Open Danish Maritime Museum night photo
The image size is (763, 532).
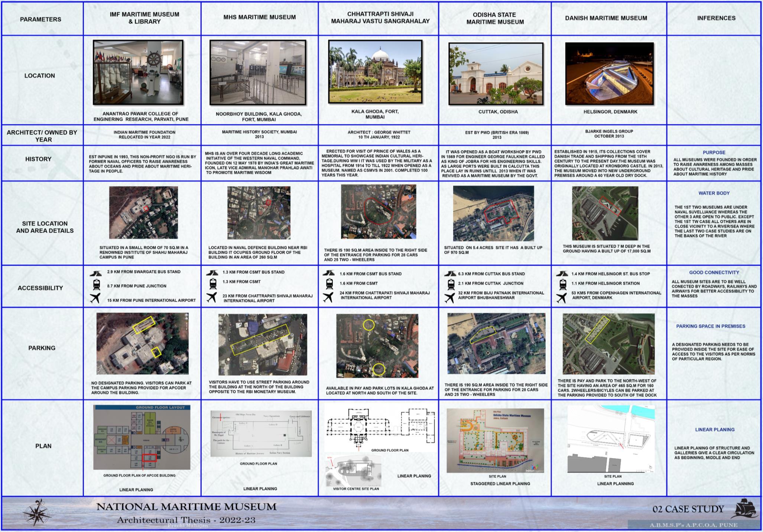coord(609,74)
